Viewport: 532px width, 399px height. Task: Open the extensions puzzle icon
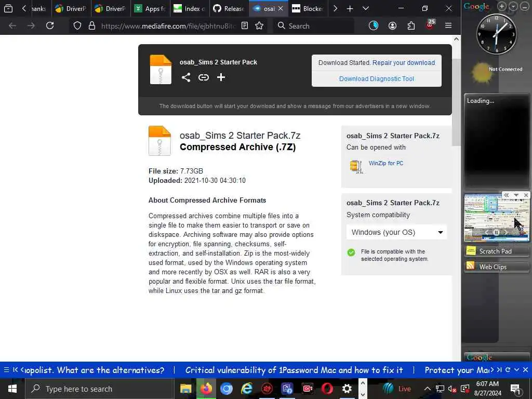411,25
